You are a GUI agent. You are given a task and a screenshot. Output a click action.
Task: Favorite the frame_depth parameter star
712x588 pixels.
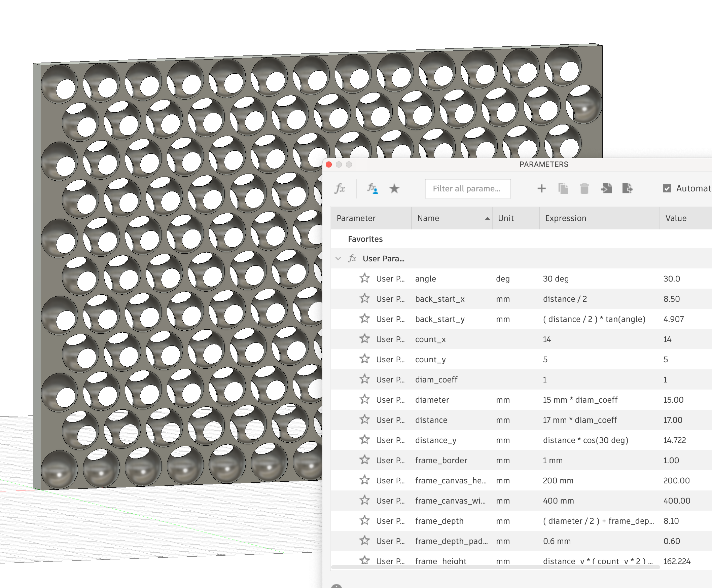(x=364, y=520)
